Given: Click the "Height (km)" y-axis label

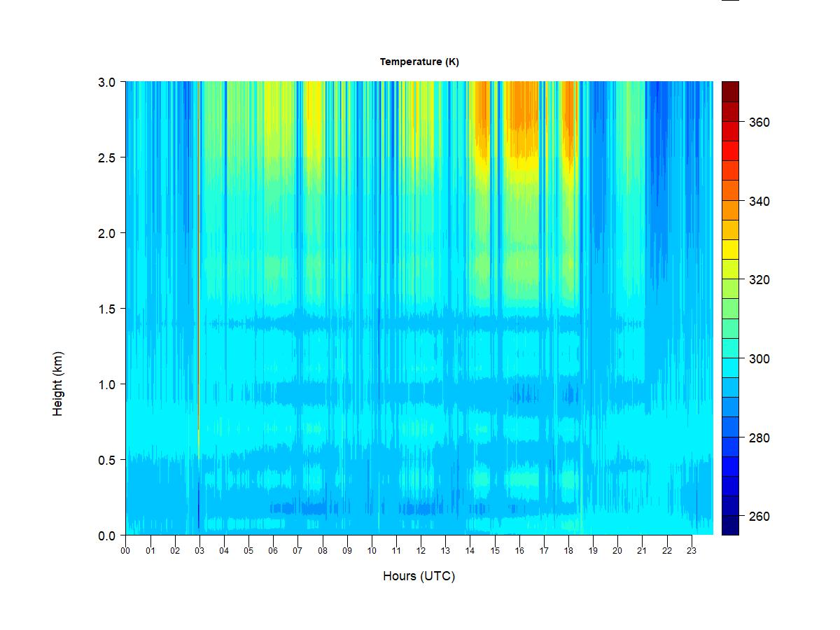Looking at the screenshot, I should (58, 384).
